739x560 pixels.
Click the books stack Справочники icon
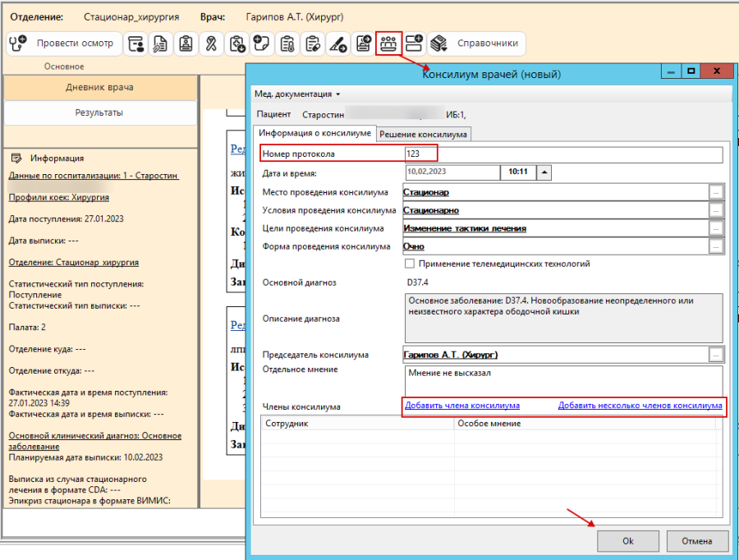point(438,44)
